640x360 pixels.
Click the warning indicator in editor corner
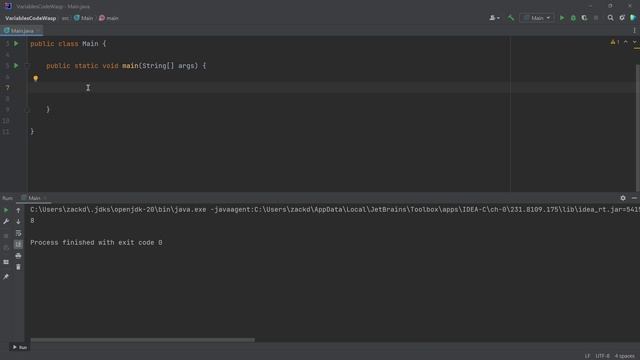click(615, 42)
